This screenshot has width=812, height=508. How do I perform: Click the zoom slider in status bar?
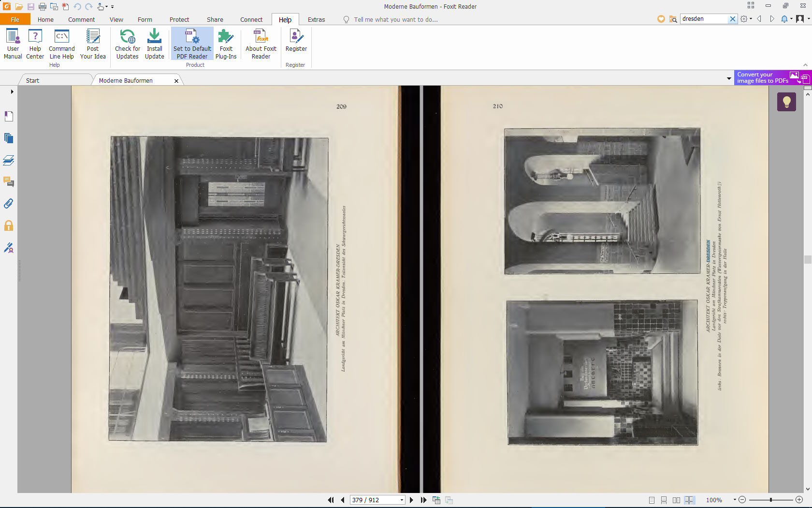click(x=770, y=500)
